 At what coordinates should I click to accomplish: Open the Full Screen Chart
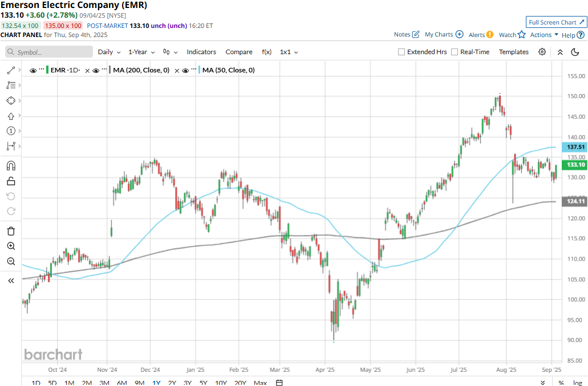point(557,22)
